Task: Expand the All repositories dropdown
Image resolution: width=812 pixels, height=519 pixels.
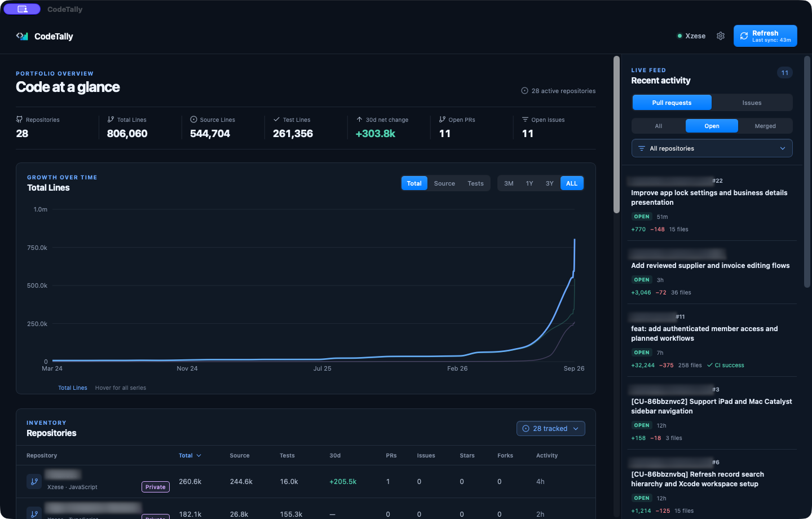Action: point(712,148)
